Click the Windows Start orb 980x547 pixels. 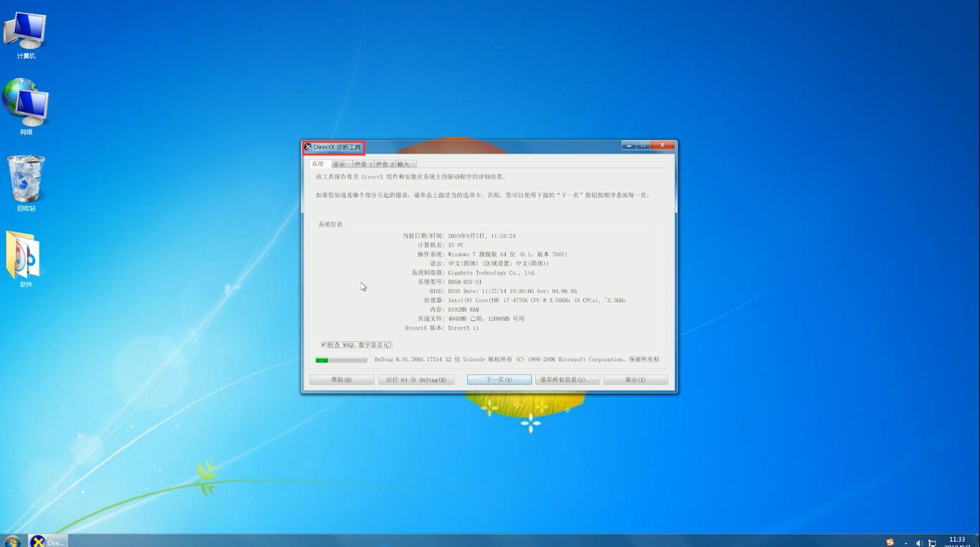pos(12,541)
